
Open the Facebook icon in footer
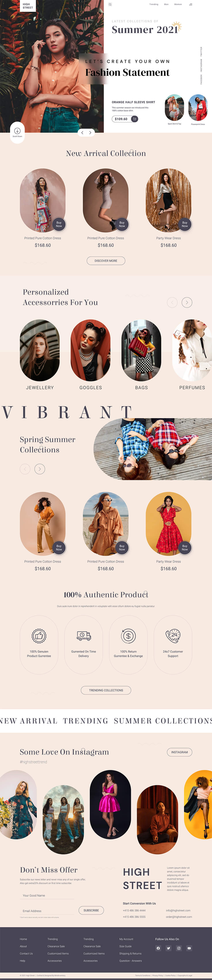point(158,948)
